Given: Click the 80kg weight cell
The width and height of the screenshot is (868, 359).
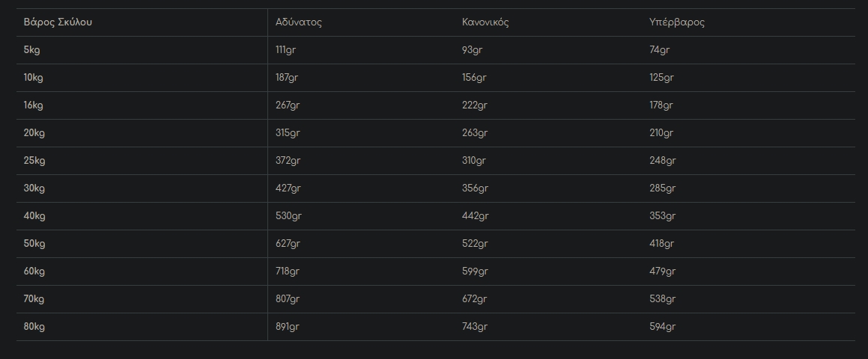Looking at the screenshot, I should pyautogui.click(x=34, y=327).
